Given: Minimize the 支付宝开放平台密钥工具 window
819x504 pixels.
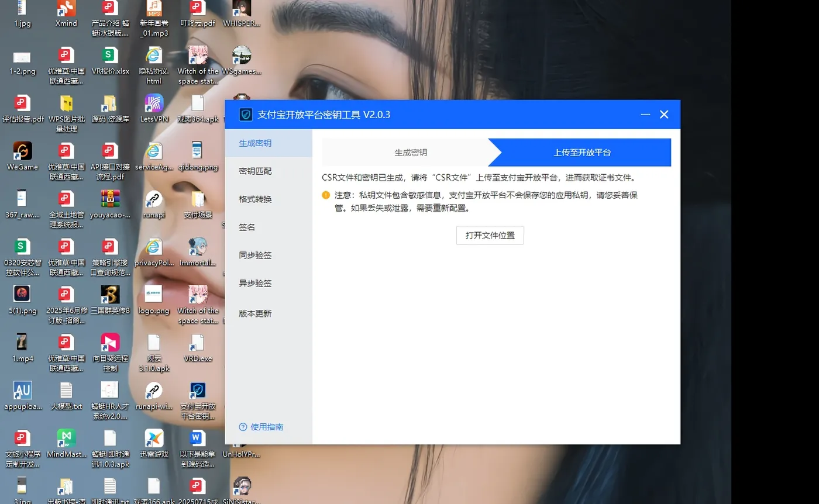Looking at the screenshot, I should [645, 115].
